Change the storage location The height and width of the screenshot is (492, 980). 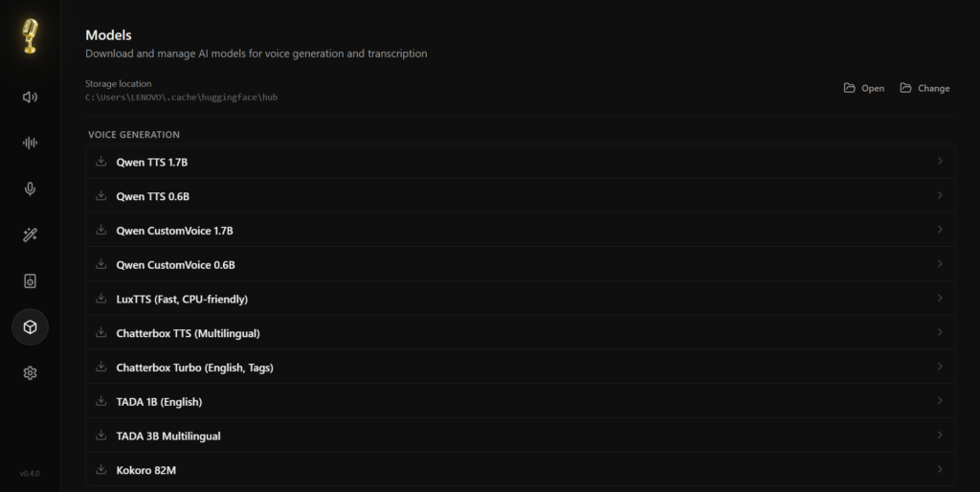click(924, 88)
